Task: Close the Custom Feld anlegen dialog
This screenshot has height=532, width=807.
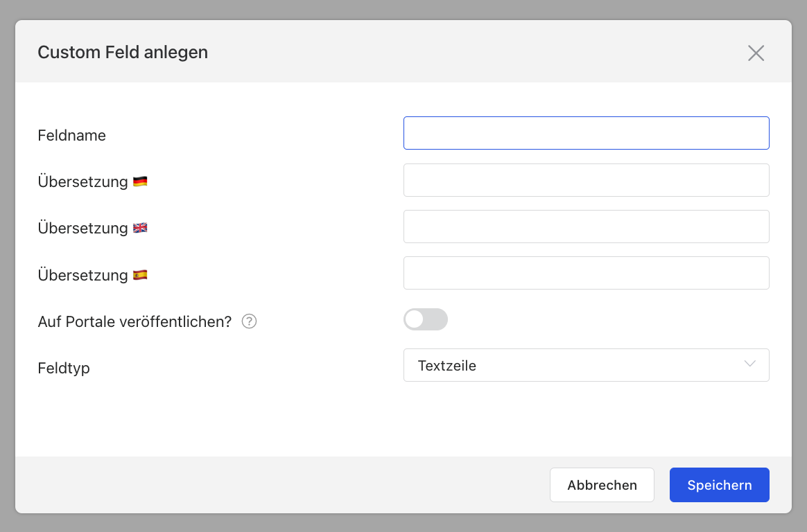Action: click(x=756, y=53)
